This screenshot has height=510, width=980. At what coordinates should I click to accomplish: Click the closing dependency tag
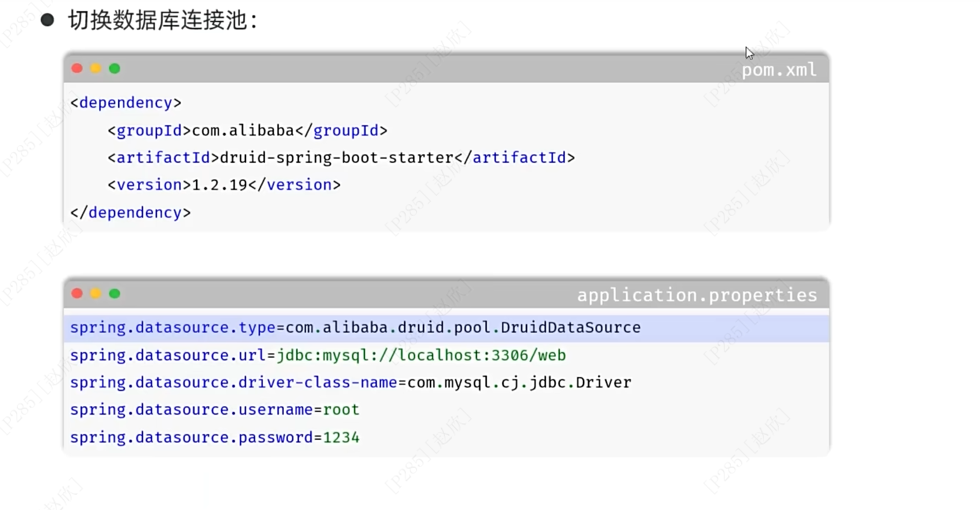click(x=130, y=213)
